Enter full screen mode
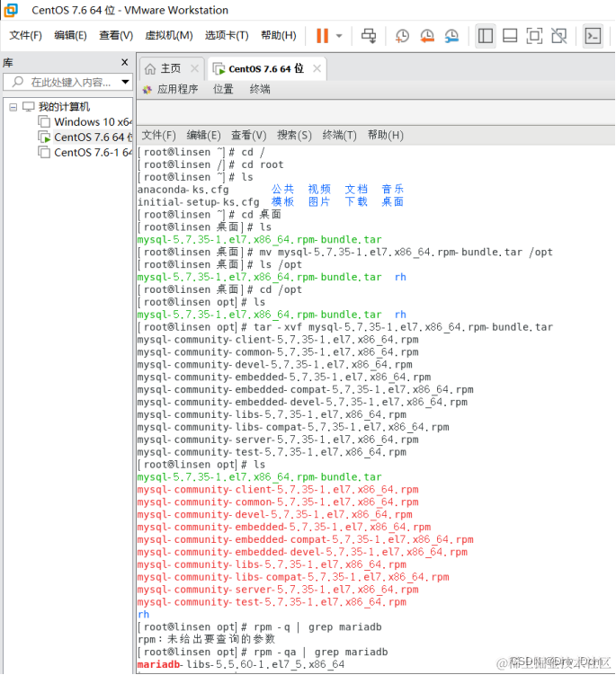Screen dimensions: 616x675 pyautogui.click(x=534, y=36)
